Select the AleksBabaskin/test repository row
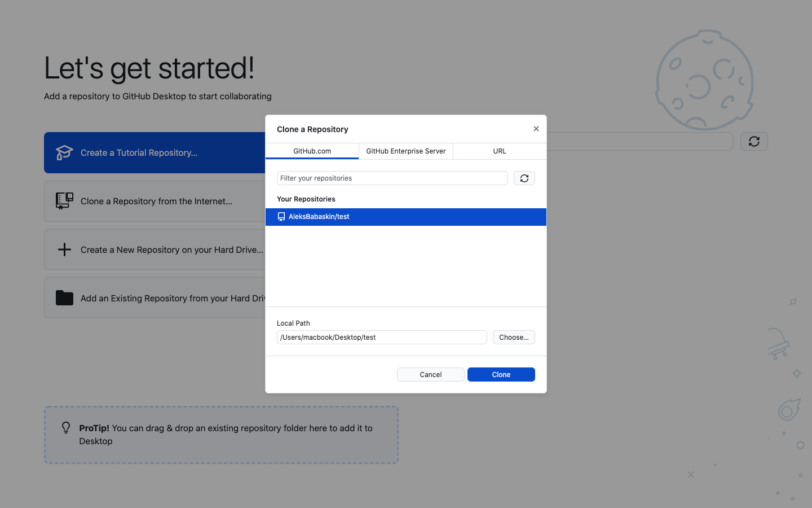This screenshot has height=508, width=812. coord(406,217)
